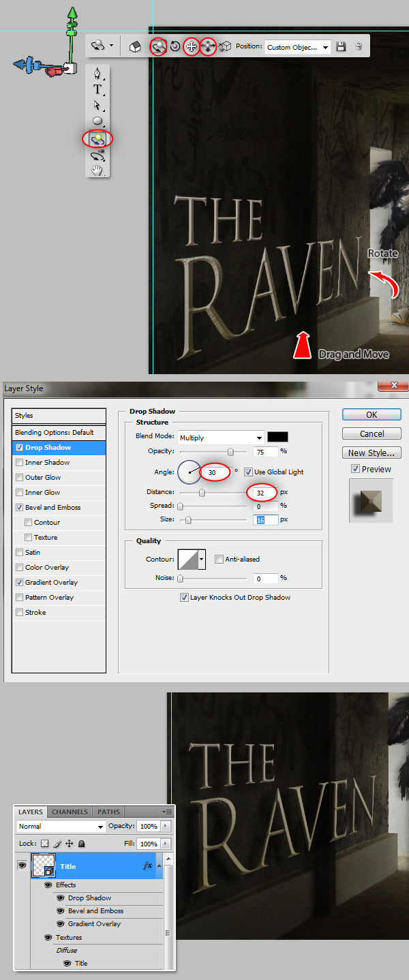Click the 3D object scale cube icon
The height and width of the screenshot is (980, 409).
click(225, 46)
